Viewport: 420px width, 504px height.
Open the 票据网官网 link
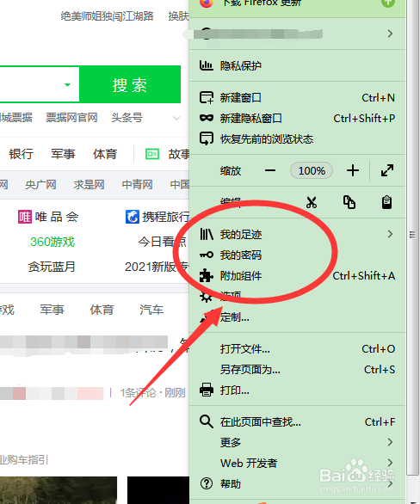point(71,118)
